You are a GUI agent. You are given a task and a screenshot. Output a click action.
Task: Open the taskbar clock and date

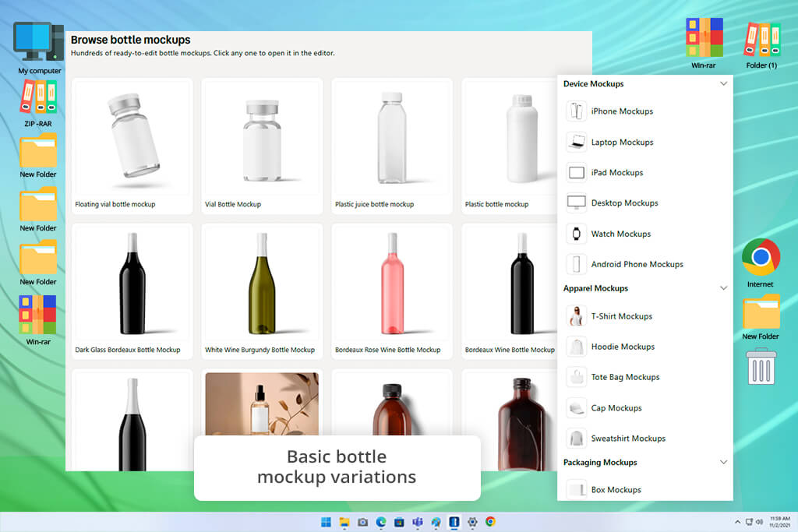pos(779,522)
